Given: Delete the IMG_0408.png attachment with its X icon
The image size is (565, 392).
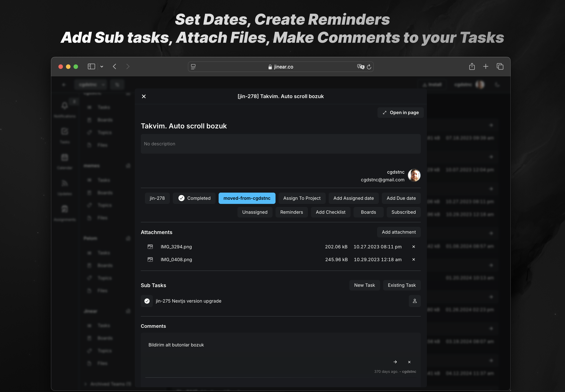Looking at the screenshot, I should pyautogui.click(x=414, y=259).
